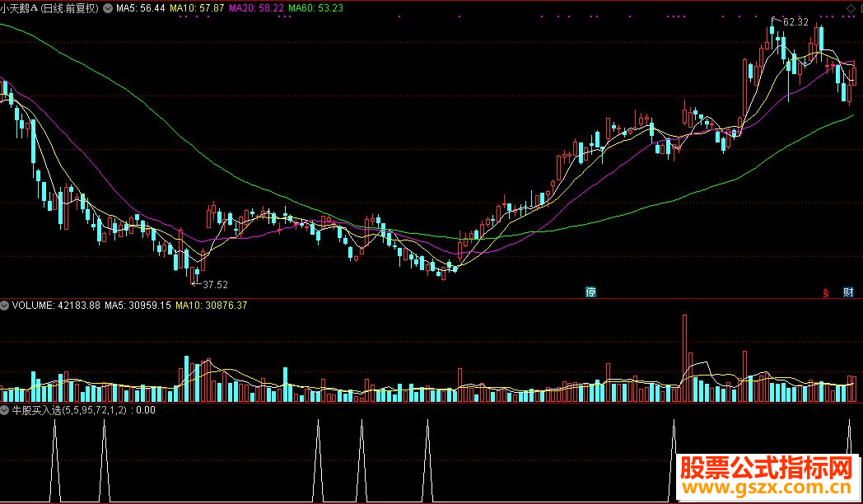Click the 牛股买入选(5,5,95,72,1,2) indicator name

pos(69,410)
